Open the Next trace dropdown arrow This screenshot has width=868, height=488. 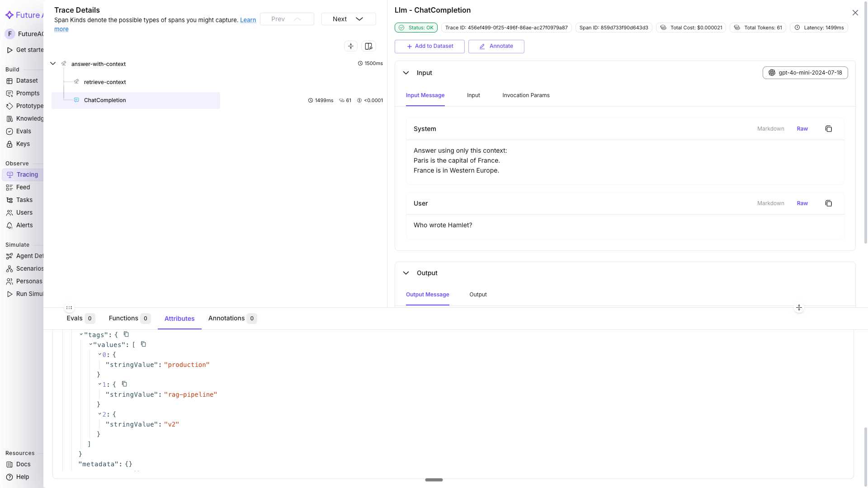[x=359, y=19]
